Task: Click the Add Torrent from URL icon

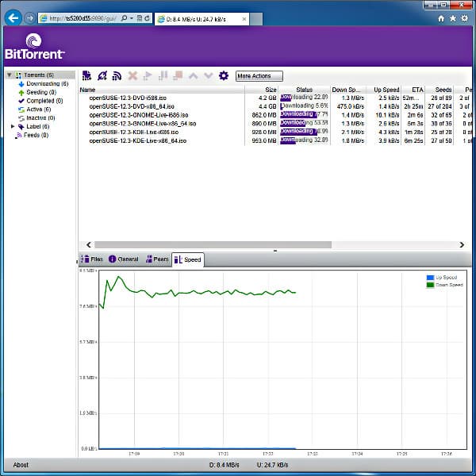Action: (x=102, y=75)
